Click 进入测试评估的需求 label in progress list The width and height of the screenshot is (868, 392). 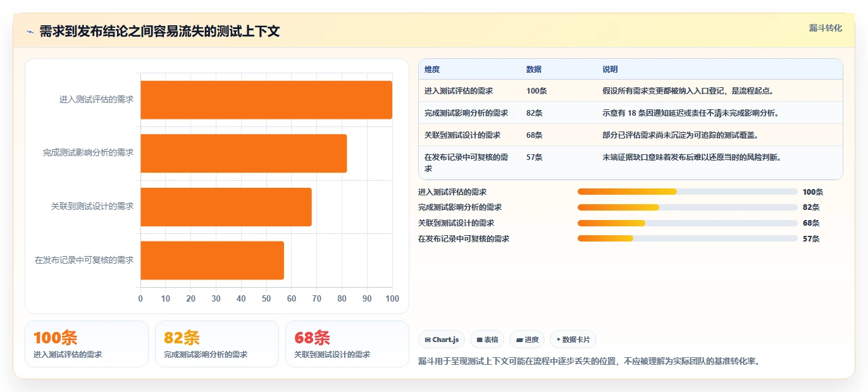(452, 192)
